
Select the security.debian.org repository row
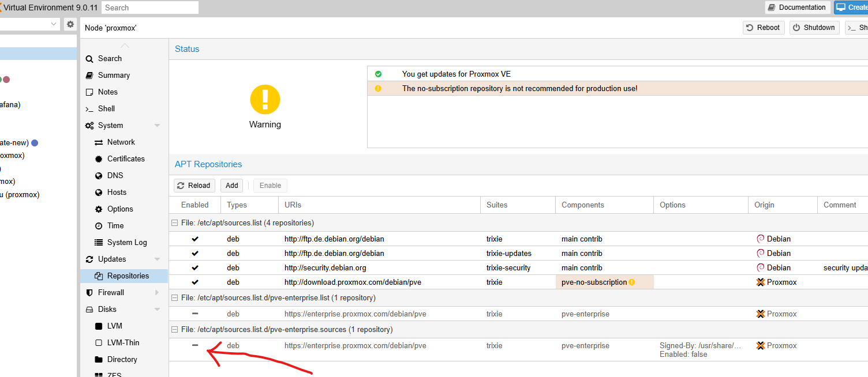point(518,267)
